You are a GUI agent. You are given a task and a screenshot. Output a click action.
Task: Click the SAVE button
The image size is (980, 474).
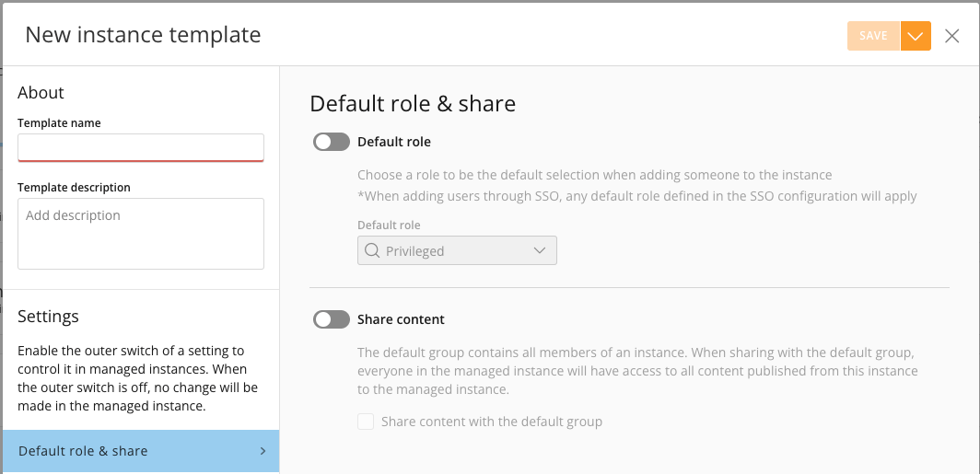pos(873,36)
